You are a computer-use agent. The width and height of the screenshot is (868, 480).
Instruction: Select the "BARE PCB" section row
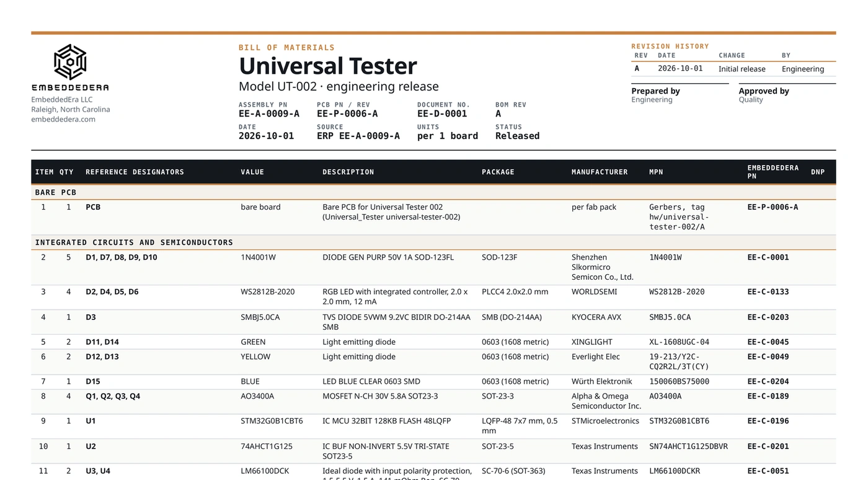[x=433, y=192]
